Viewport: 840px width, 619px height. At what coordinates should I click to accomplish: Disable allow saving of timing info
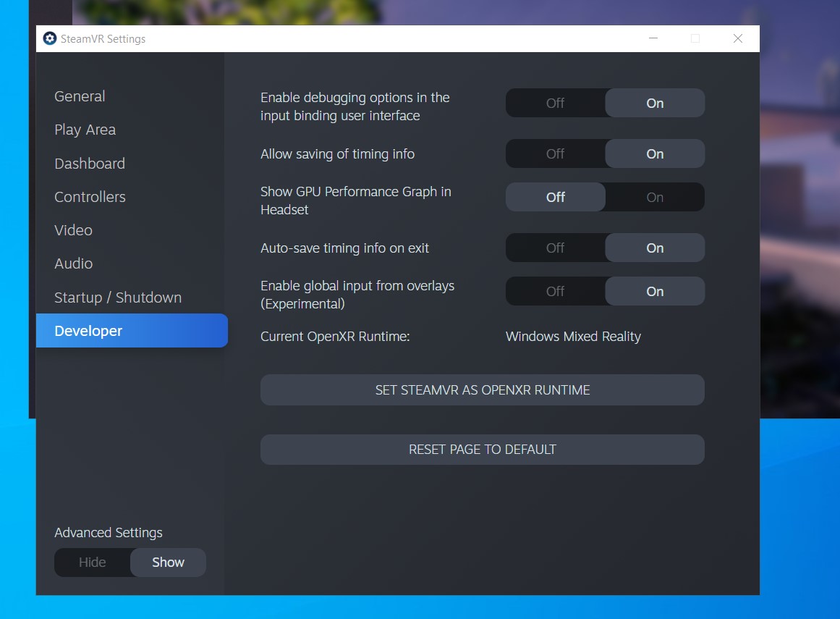[555, 154]
